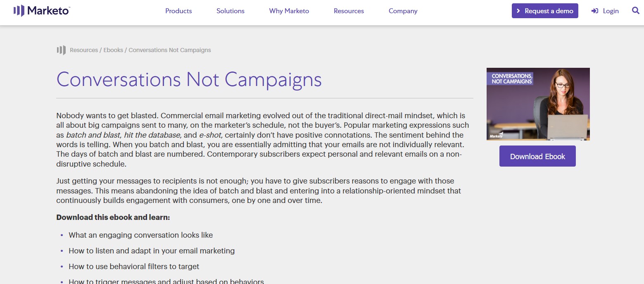Click the Login link text
Viewport: 644px width, 284px height.
click(x=611, y=11)
